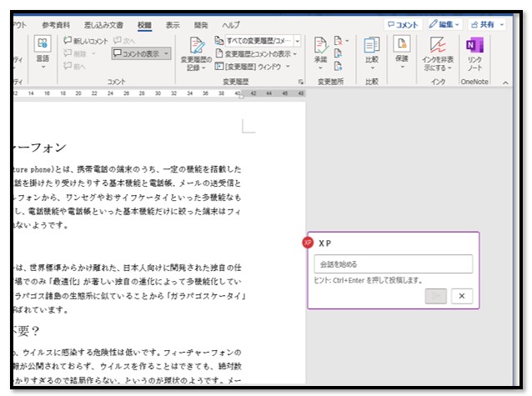Switch to the 開発 (Developer) tab
This screenshot has width=532, height=396.
pyautogui.click(x=201, y=25)
